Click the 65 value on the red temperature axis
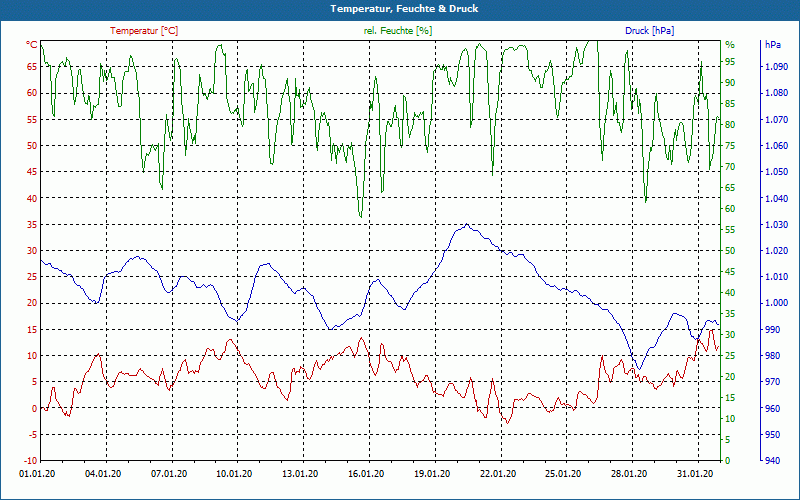800x500 pixels. tap(32, 66)
